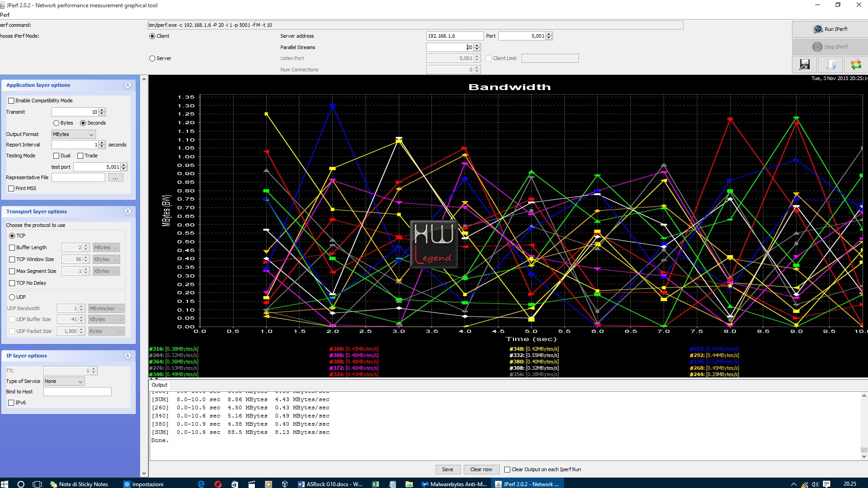Toggle the Dual testing mode checkbox
Image resolution: width=868 pixels, height=488 pixels.
point(56,156)
